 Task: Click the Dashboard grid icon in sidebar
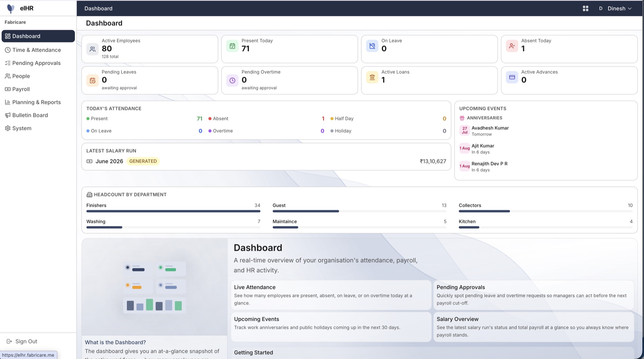(7, 36)
